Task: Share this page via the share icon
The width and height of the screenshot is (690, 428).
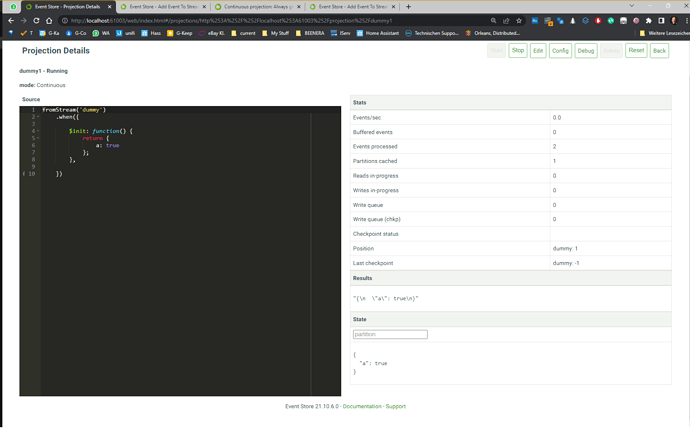Action: click(506, 21)
